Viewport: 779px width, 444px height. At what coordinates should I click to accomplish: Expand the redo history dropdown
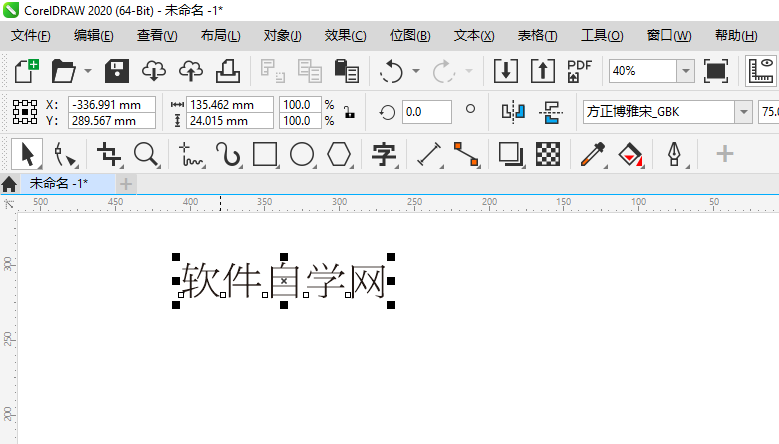click(x=468, y=71)
